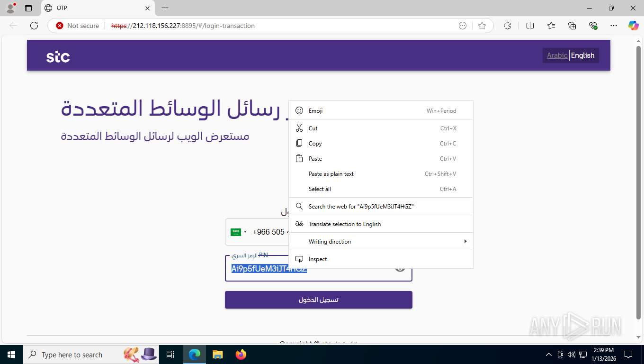Click the speaker volume tray icon
This screenshot has height=364, width=644.
tap(572, 355)
